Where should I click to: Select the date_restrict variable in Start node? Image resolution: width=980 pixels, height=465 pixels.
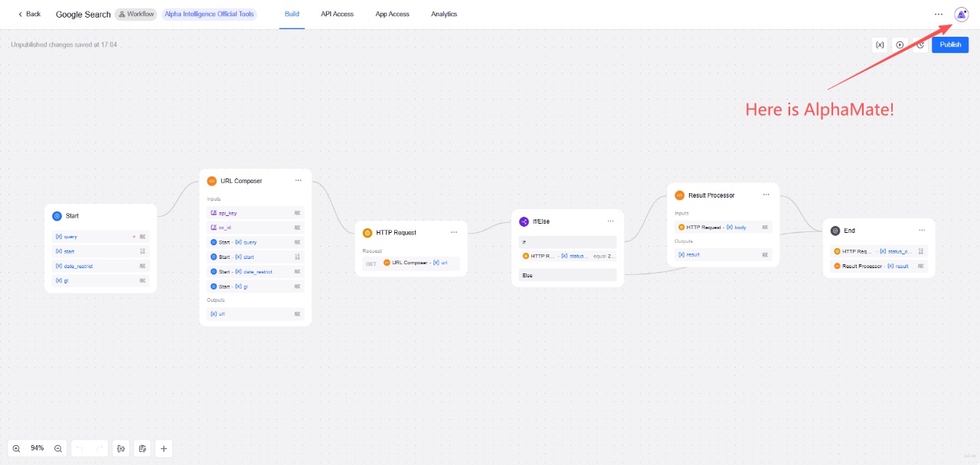click(x=100, y=266)
